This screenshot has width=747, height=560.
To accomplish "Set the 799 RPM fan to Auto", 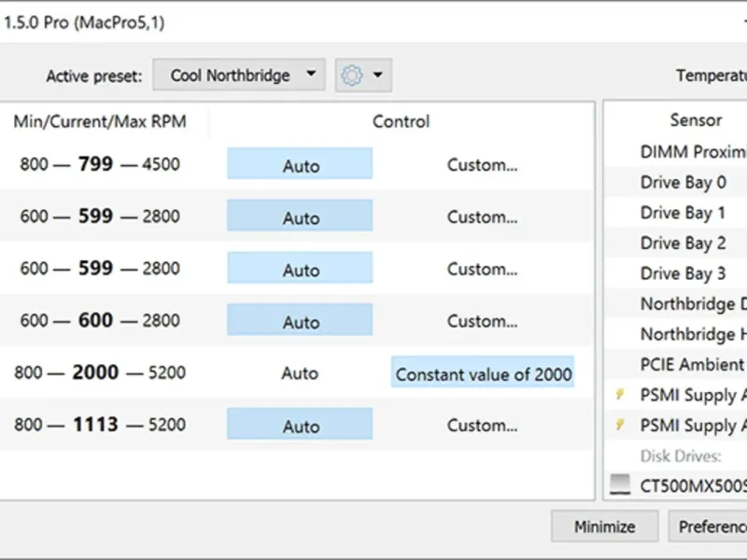I will tap(300, 165).
